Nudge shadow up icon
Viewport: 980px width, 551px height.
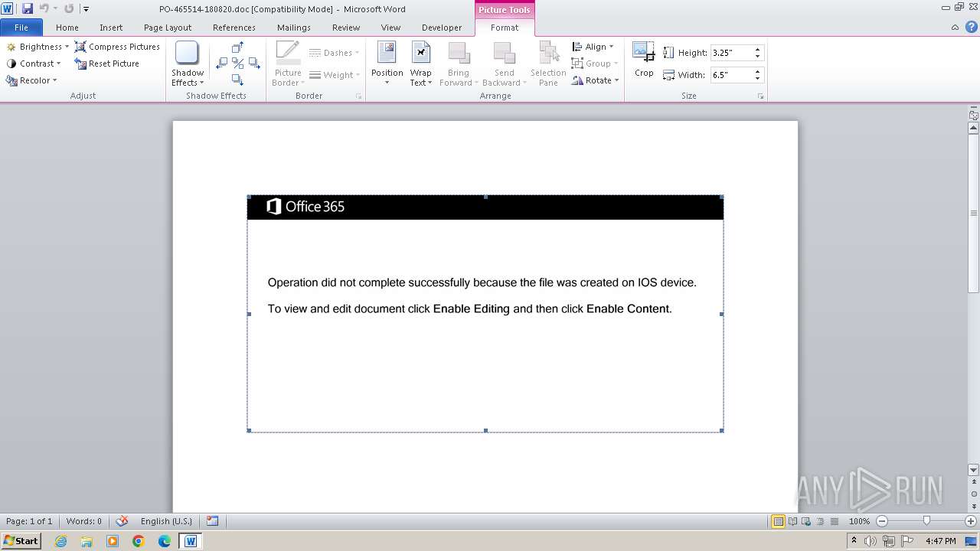pyautogui.click(x=237, y=47)
